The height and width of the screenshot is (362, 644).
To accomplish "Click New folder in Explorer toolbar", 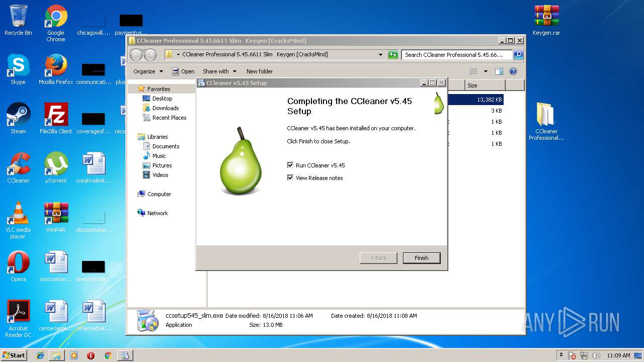I will click(260, 71).
